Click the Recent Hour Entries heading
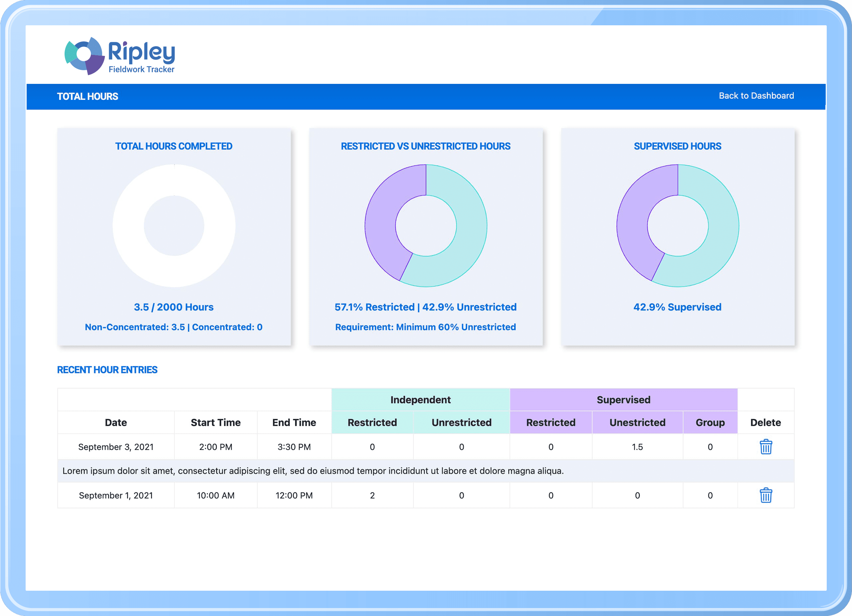The width and height of the screenshot is (852, 616). click(107, 370)
